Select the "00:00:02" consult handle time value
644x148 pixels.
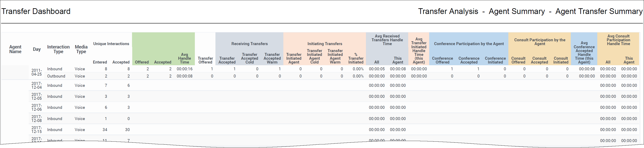[x=608, y=69]
